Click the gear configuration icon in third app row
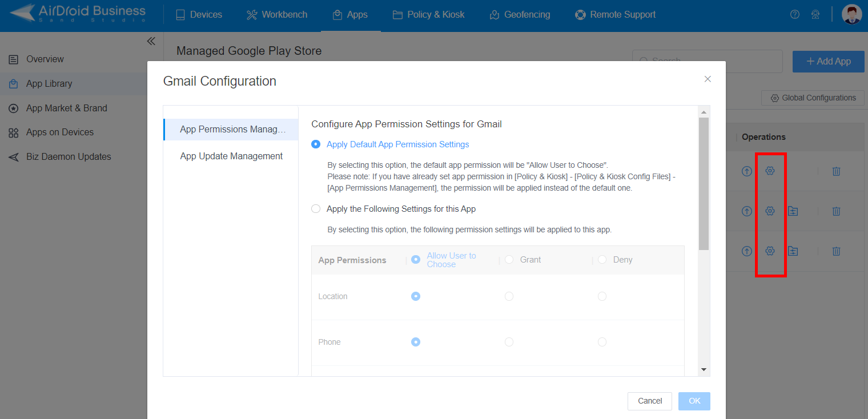This screenshot has height=419, width=868. tap(770, 251)
